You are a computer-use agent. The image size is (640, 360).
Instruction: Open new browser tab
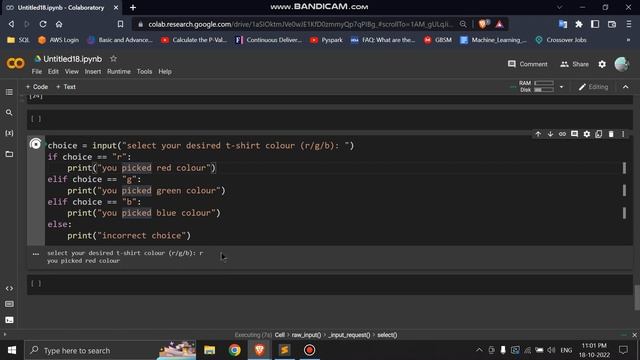[133, 7]
